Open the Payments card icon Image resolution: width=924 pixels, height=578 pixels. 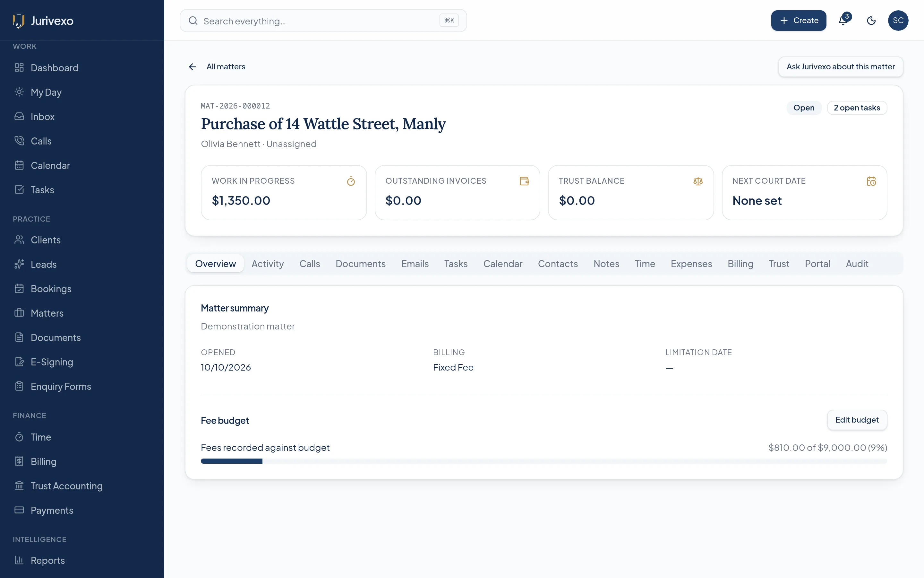click(19, 510)
